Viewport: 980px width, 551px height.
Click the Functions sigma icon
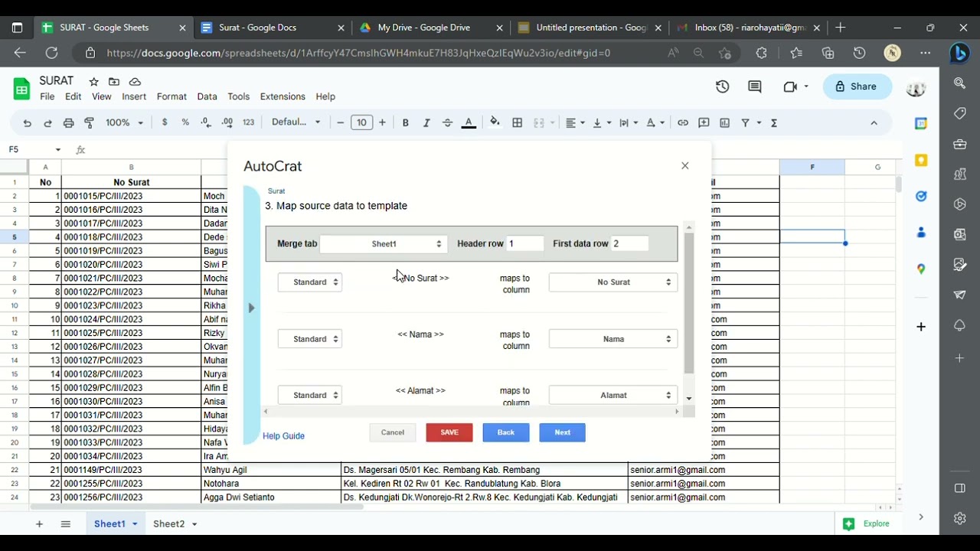774,122
